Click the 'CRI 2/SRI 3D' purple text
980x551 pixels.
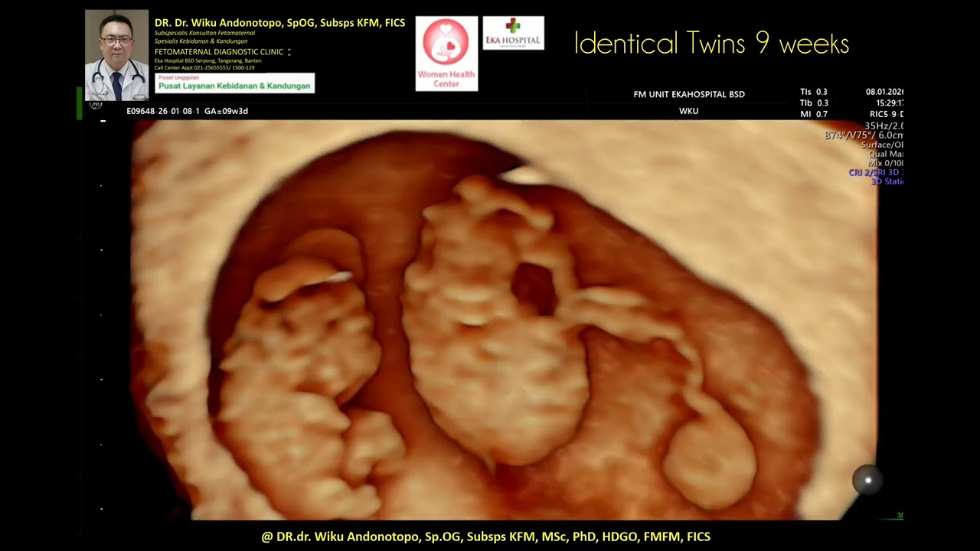(873, 173)
